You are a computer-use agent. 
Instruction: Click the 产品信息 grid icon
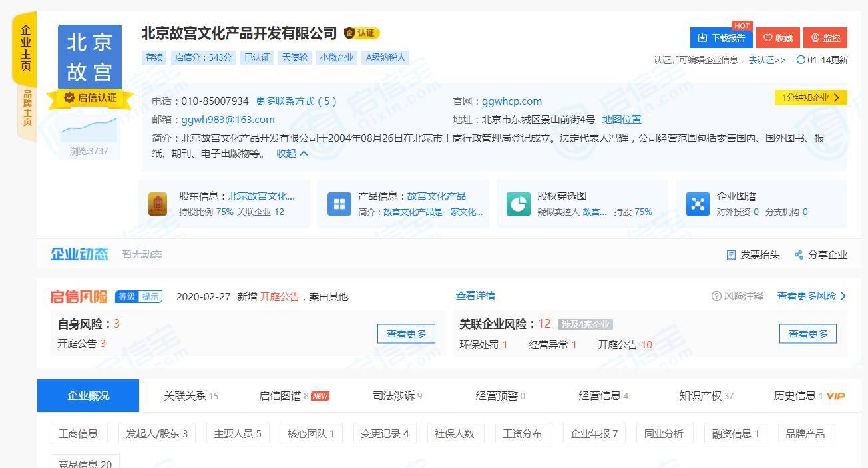tap(339, 204)
